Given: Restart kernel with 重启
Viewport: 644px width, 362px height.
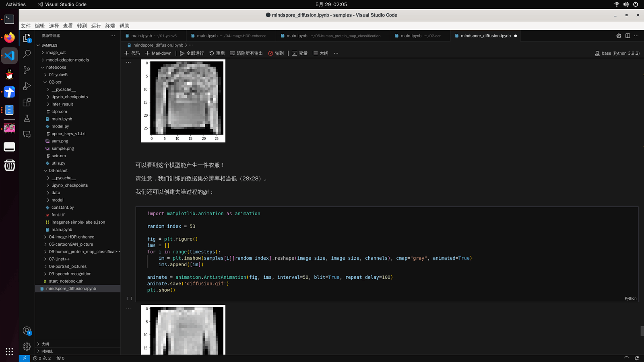Looking at the screenshot, I should 217,53.
